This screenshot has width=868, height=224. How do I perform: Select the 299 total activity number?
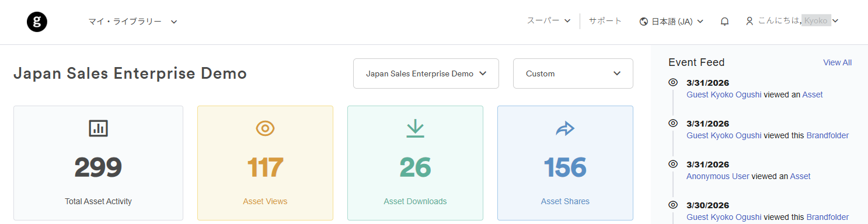click(98, 168)
